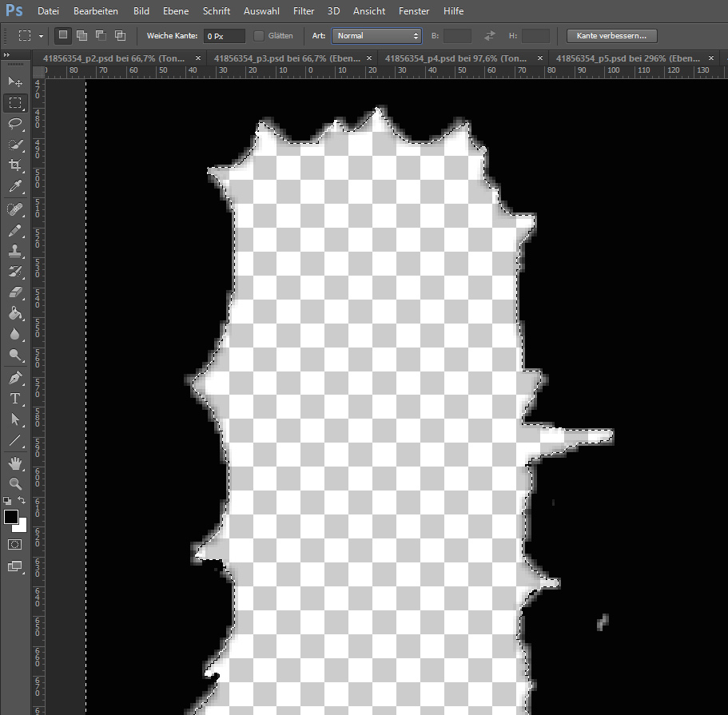Open the Filter menu

(x=304, y=10)
